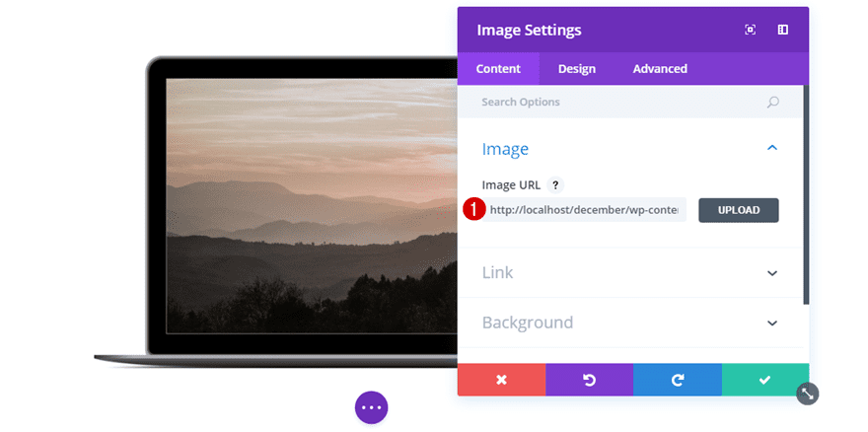
Task: Click the modal resize handle icon
Action: tap(808, 394)
